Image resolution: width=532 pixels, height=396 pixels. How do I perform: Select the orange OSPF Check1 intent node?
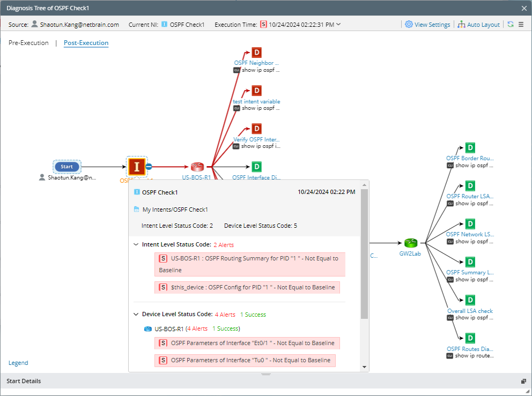(x=137, y=167)
